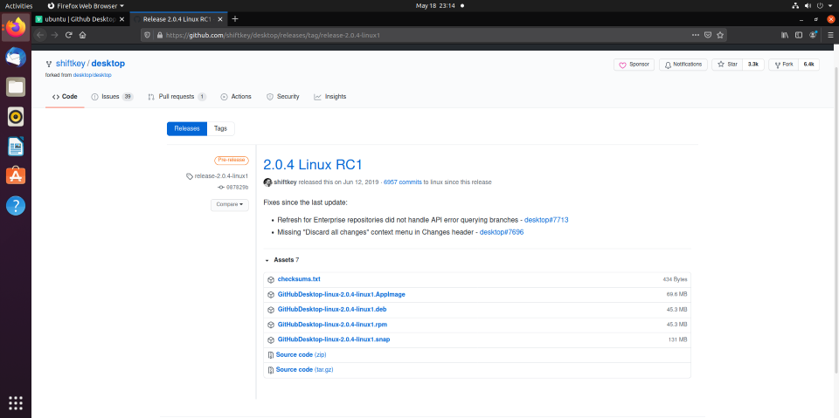Click the Sponsor heart button
This screenshot has width=839, height=418.
(632, 64)
